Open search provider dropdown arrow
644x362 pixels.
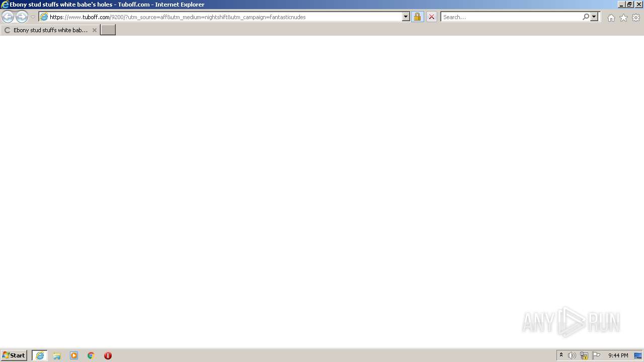point(594,17)
